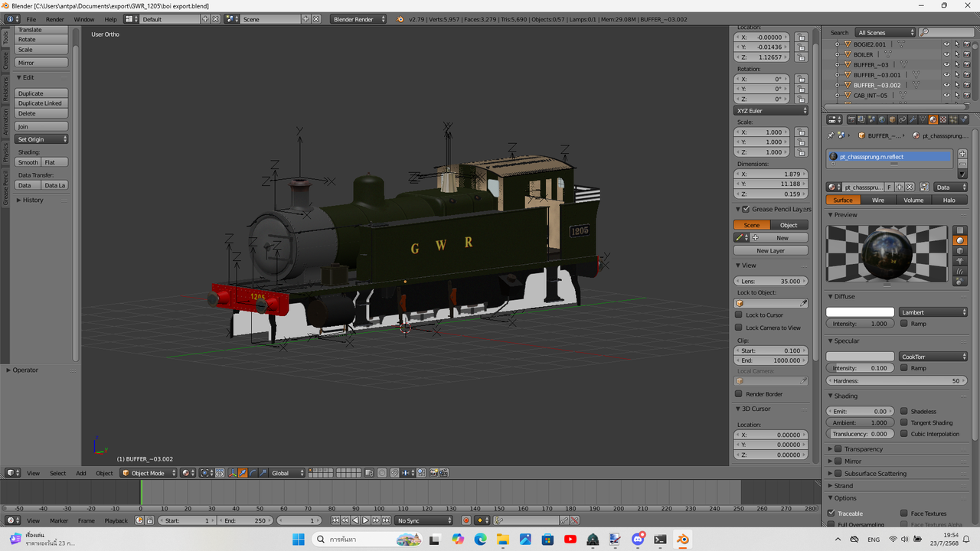Screen dimensions: 980x551
Task: Enable Lock Camera to View checkbox
Action: 739,328
